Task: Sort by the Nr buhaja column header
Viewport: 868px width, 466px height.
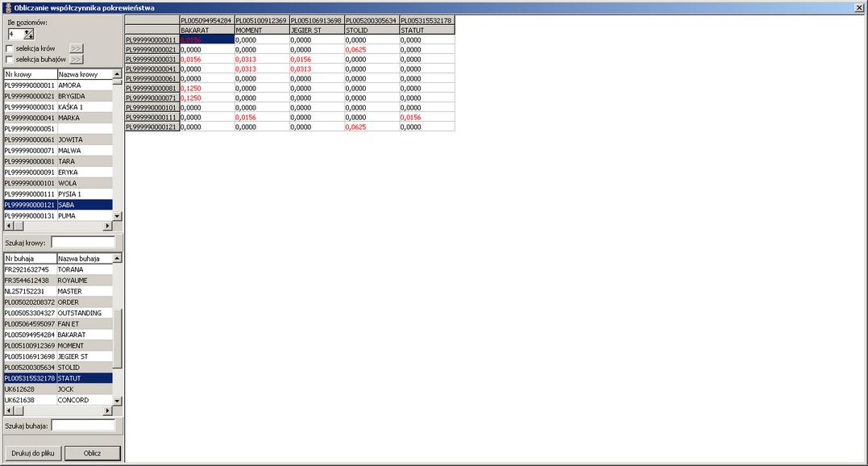Action: point(29,259)
